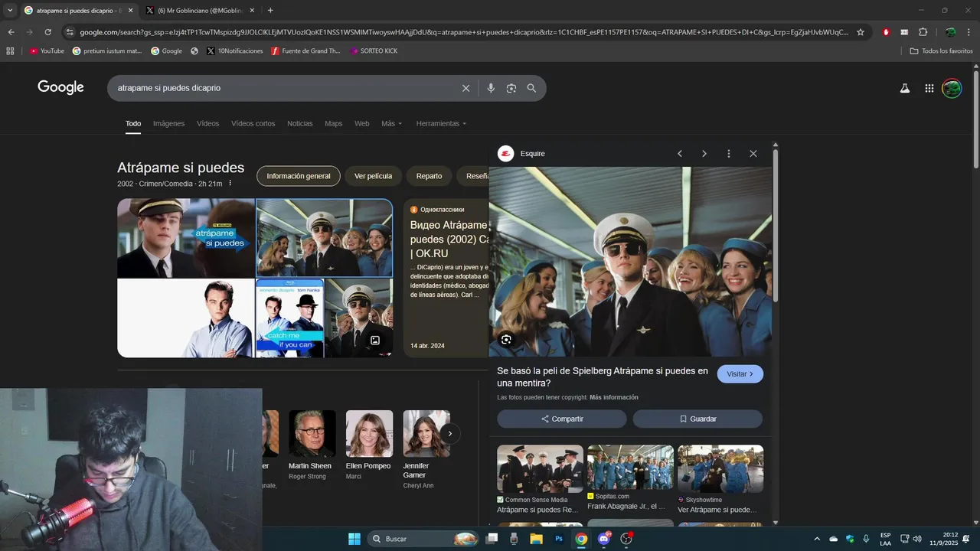Reload the page

(47, 32)
